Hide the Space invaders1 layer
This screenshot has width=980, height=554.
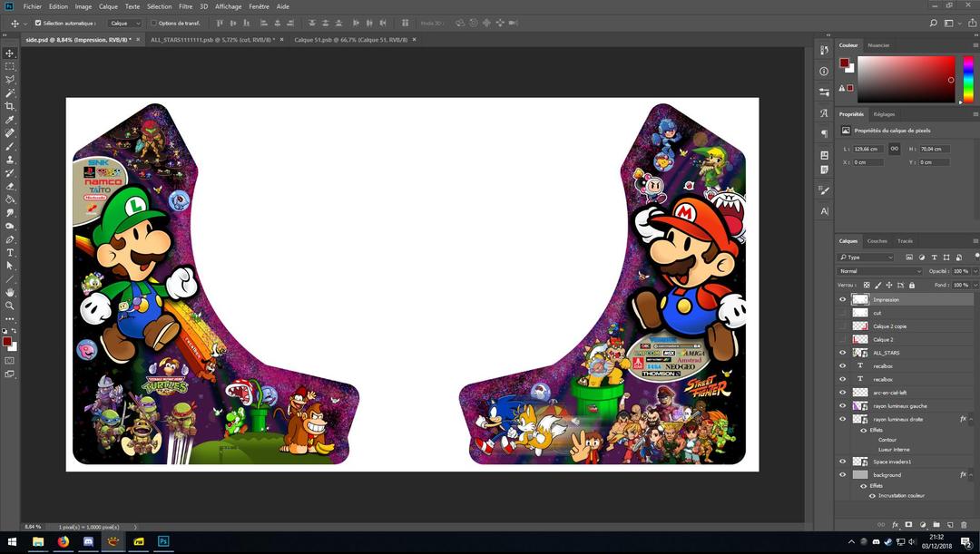842,462
